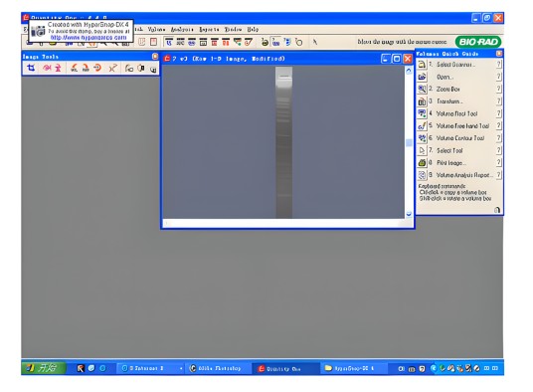Click the horizontal flip icon in Image Tools
This screenshot has width=533, height=392.
(47, 68)
